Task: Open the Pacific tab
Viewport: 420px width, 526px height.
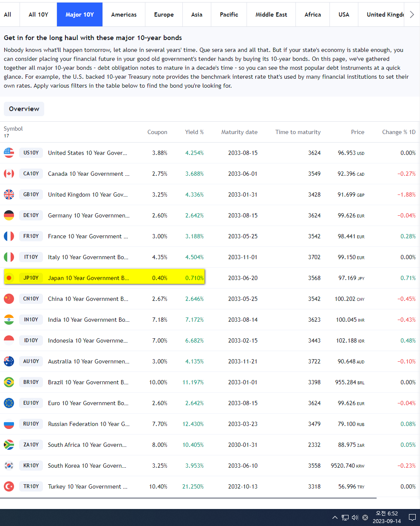Action: pyautogui.click(x=229, y=14)
